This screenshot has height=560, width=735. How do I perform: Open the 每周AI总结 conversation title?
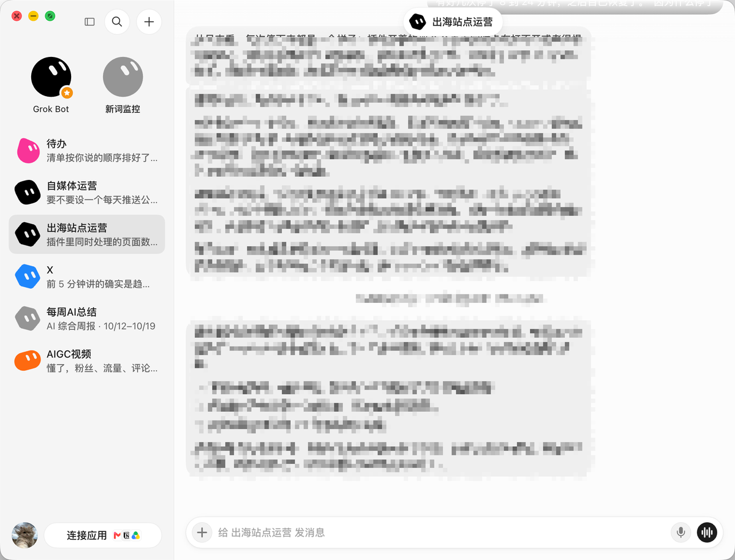pyautogui.click(x=72, y=312)
